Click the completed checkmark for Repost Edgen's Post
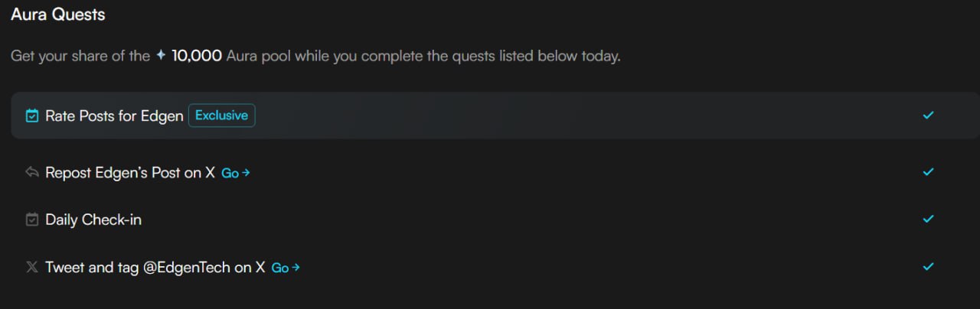The image size is (980, 309). tap(929, 172)
